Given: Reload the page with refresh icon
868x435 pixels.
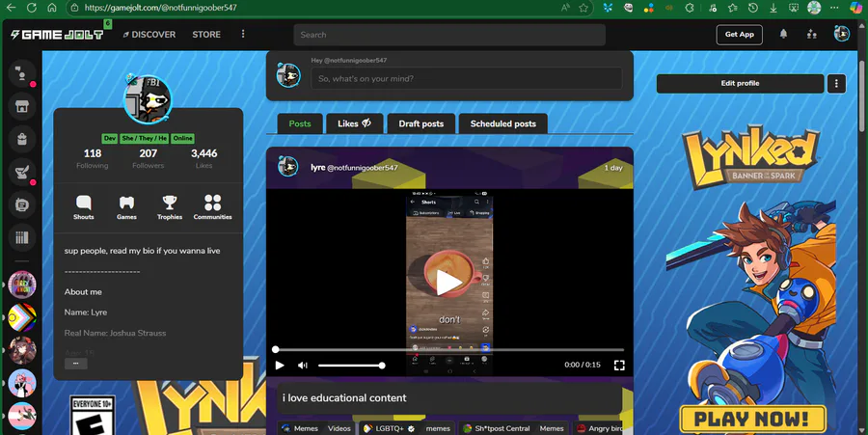Looking at the screenshot, I should point(32,8).
